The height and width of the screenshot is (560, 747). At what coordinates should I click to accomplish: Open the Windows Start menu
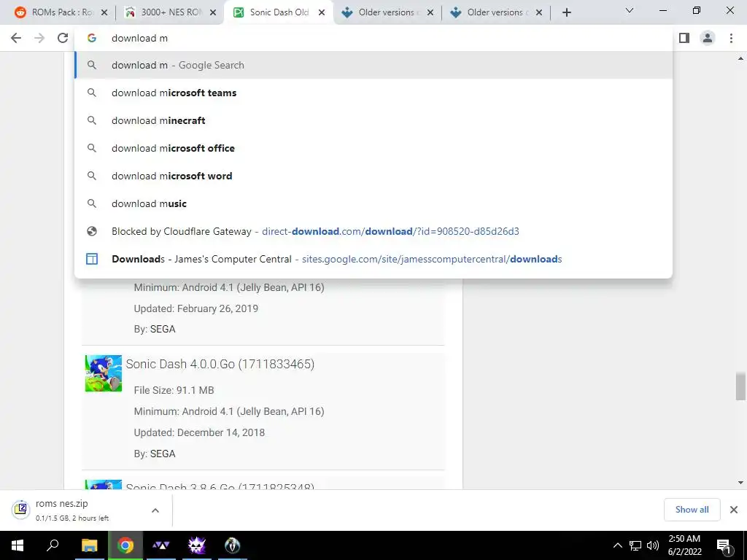coord(18,545)
